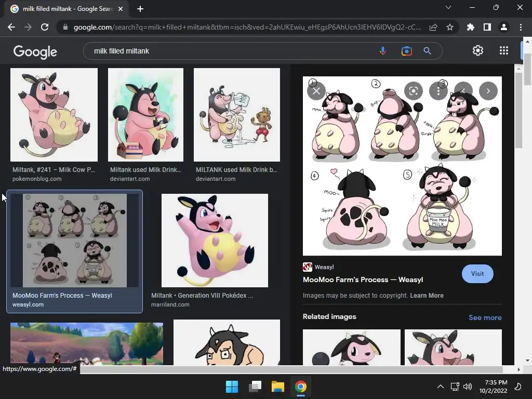Click the Google logo
This screenshot has height=399, width=532.
coord(35,51)
